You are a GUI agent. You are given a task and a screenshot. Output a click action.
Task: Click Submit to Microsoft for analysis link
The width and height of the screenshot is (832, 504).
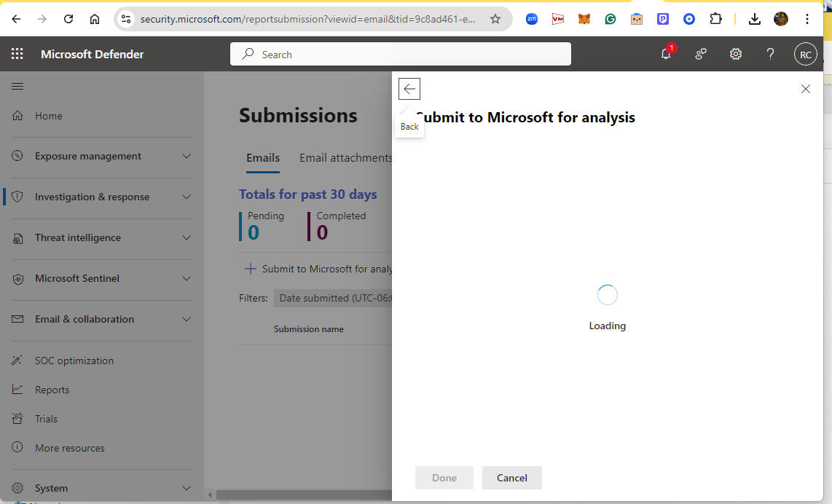tap(318, 269)
